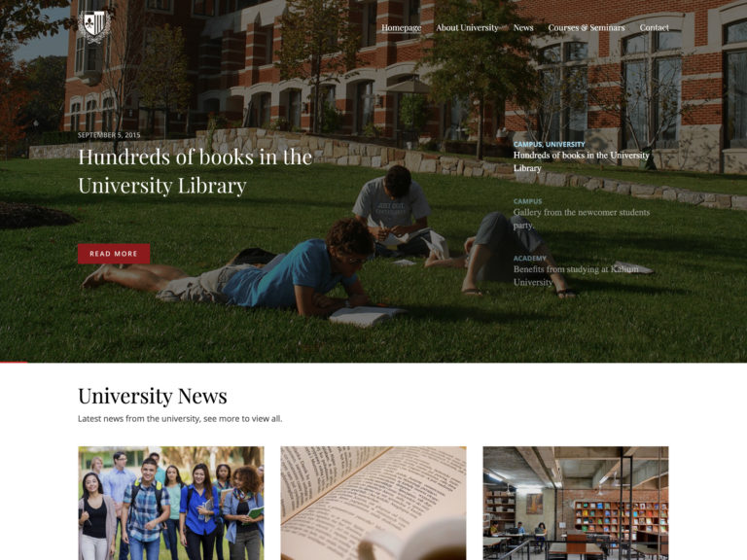Select the Campus category tag in sidebar
The height and width of the screenshot is (560, 747).
coord(527,144)
